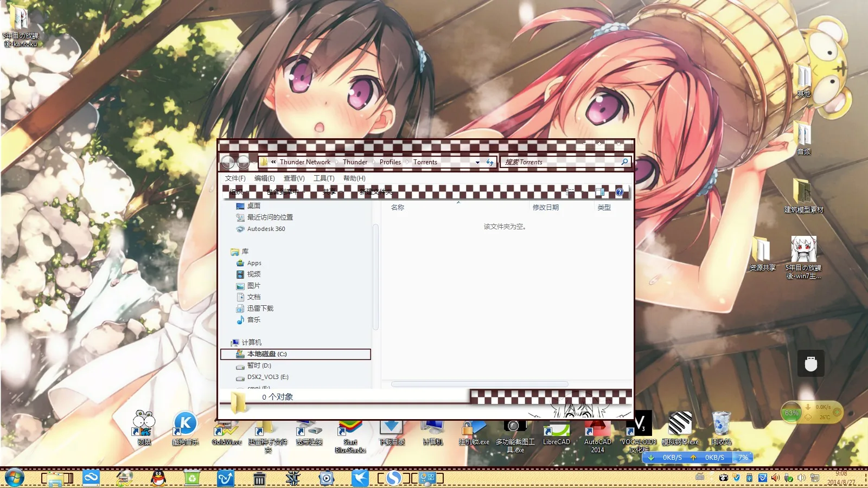868x488 pixels.
Task: Go back with the Explorer back arrow
Action: pos(228,162)
